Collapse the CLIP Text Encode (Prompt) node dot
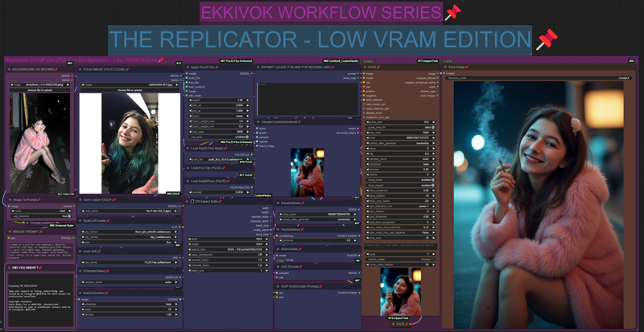The width and height of the screenshot is (644, 332). [278, 286]
